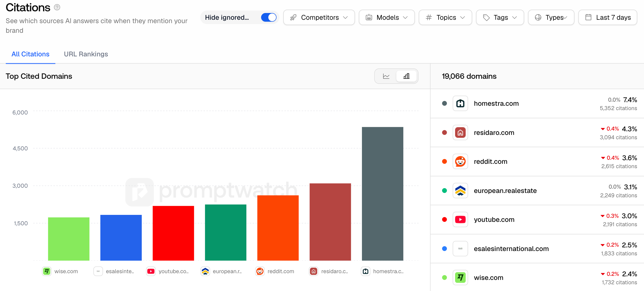
Task: Switch to the URL Rankings tab
Action: 86,54
